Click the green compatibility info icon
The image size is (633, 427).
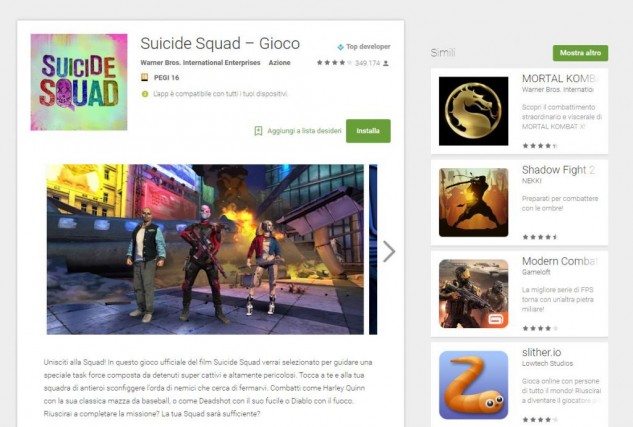tap(145, 94)
